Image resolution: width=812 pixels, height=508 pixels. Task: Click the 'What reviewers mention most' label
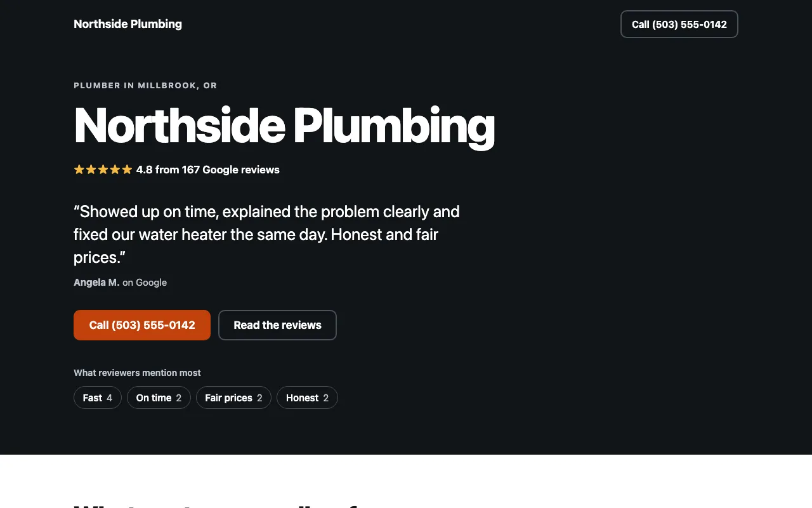click(137, 373)
